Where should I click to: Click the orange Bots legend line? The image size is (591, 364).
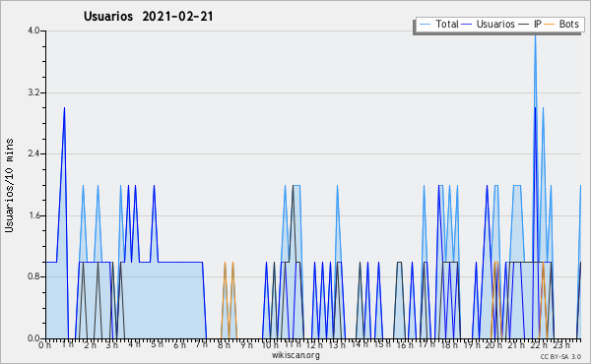[x=550, y=24]
